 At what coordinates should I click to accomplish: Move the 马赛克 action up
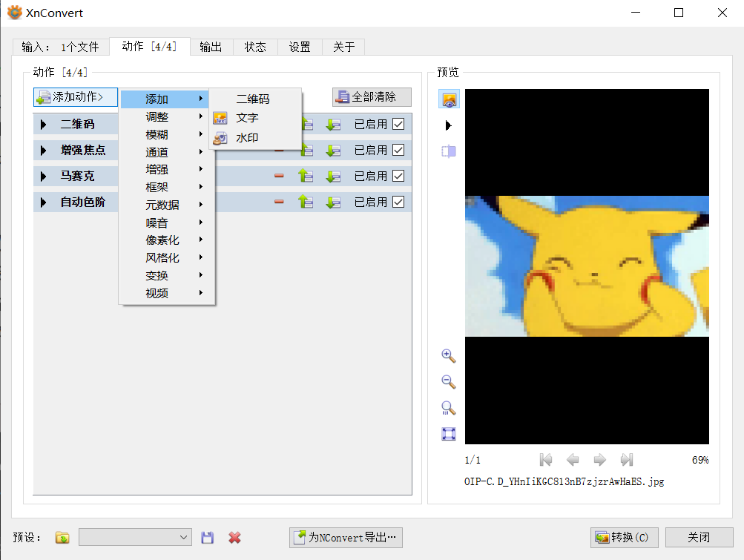tap(306, 176)
